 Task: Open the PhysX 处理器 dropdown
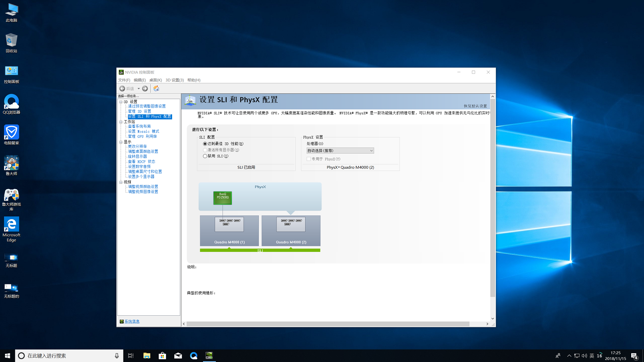click(340, 151)
